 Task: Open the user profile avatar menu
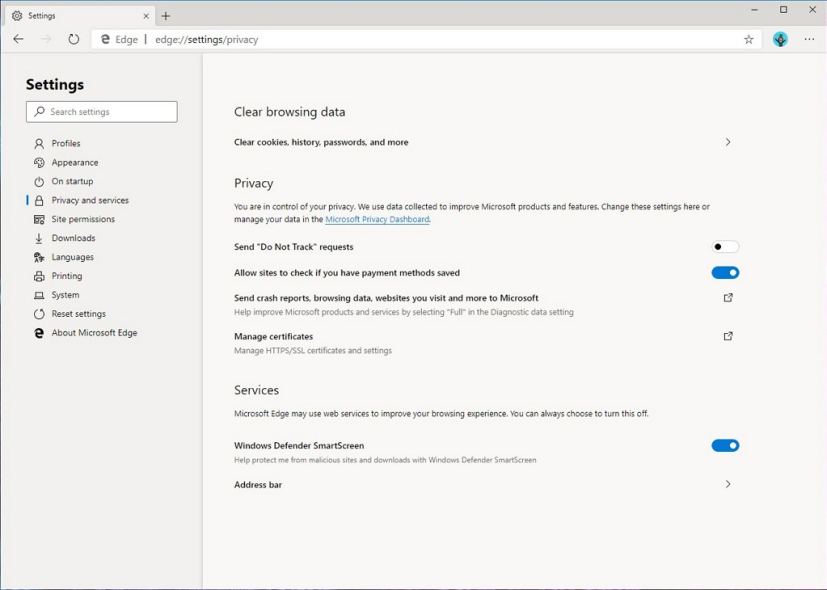(x=780, y=39)
